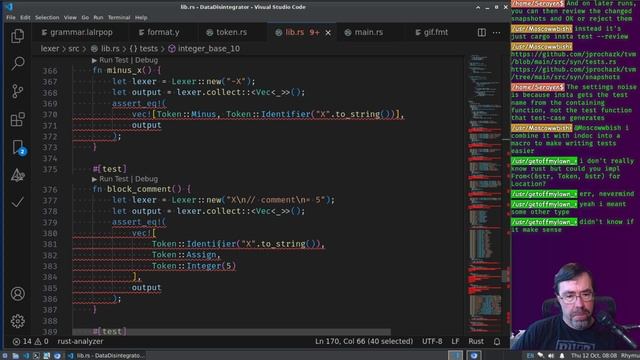Open the Terminal menu

point(119,18)
